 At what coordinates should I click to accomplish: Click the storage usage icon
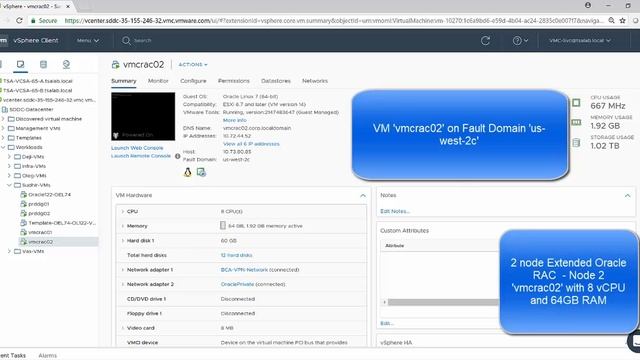tap(576, 142)
